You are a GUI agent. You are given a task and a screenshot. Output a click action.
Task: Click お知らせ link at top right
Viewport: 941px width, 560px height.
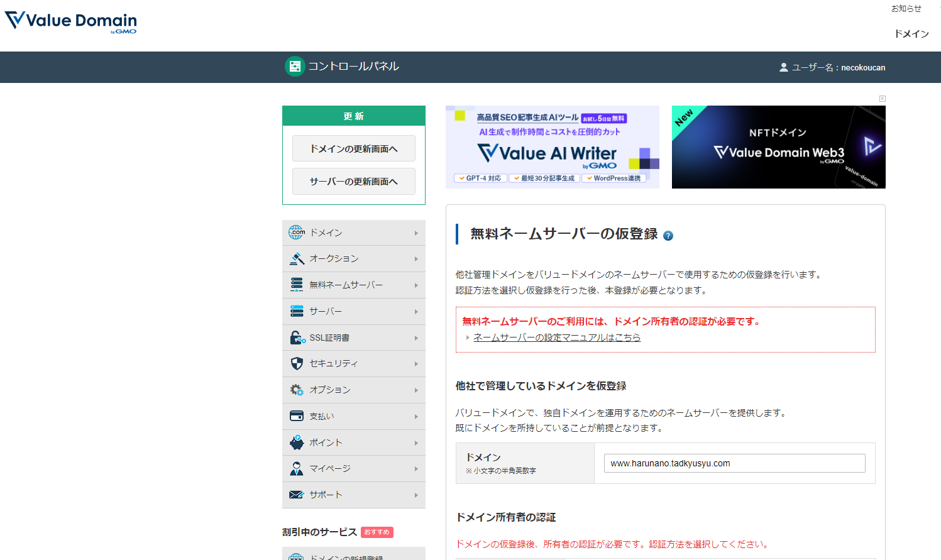(x=906, y=9)
